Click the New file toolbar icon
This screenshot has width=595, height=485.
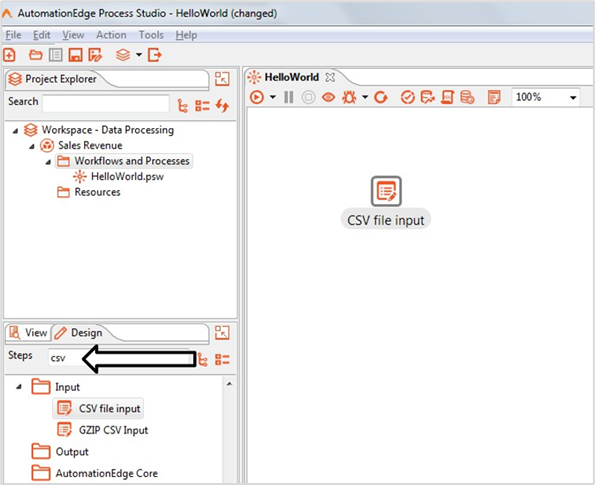tap(9, 55)
